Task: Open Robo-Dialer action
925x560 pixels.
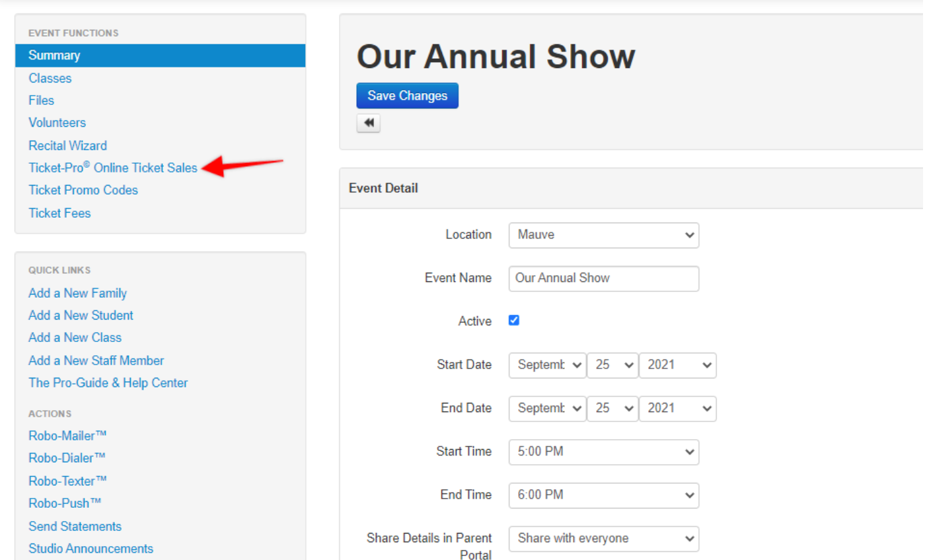Action: (x=67, y=458)
